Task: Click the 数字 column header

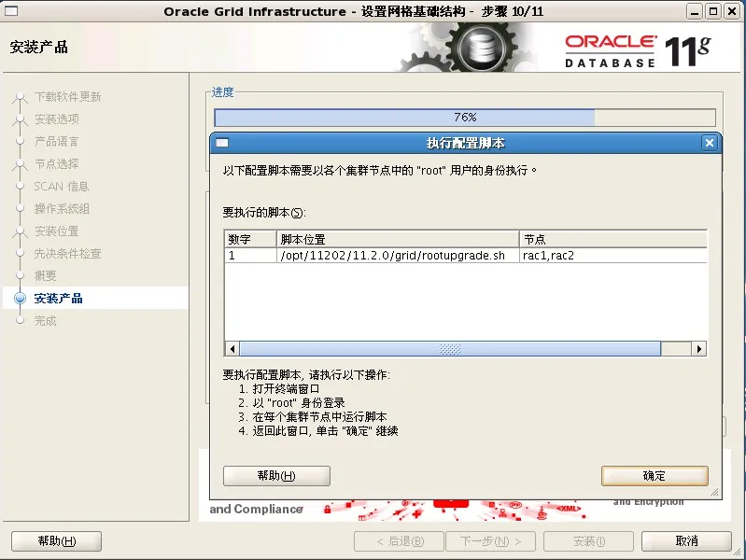Action: click(250, 239)
